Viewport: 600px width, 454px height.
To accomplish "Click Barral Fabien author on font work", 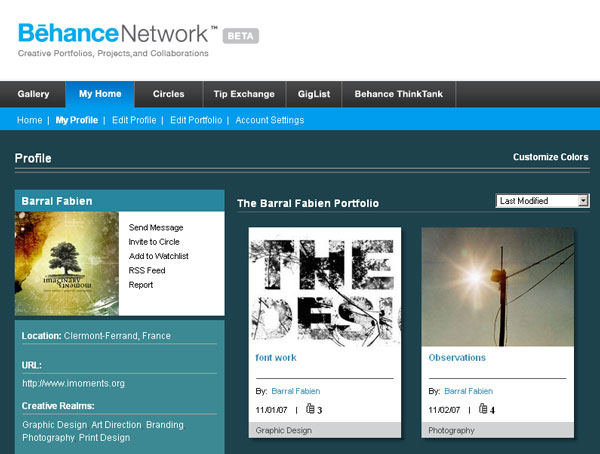I will pos(296,391).
